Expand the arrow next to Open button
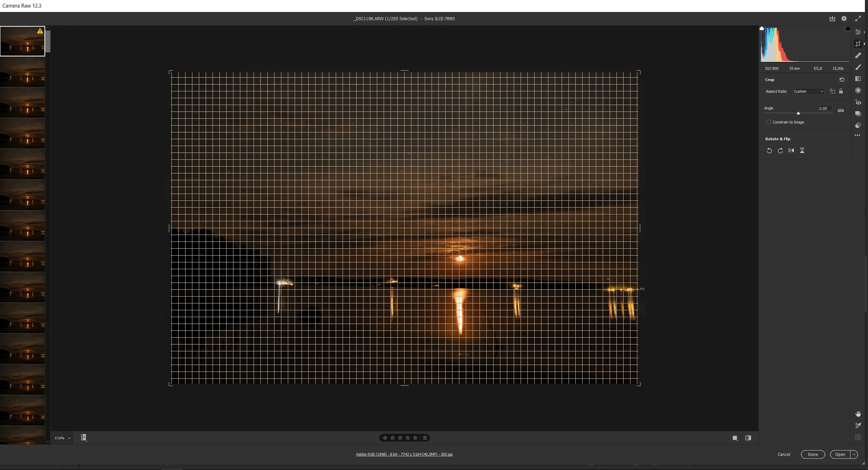The width and height of the screenshot is (868, 470). click(854, 454)
